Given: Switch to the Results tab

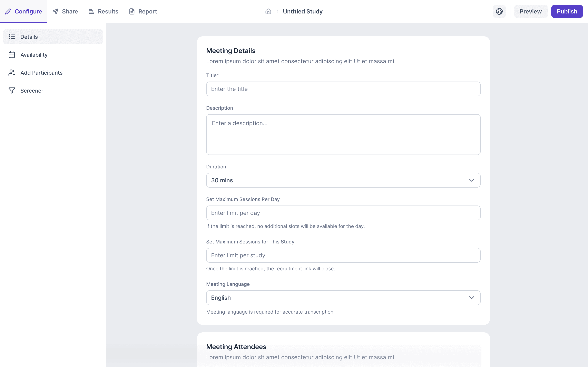Looking at the screenshot, I should pos(104,11).
